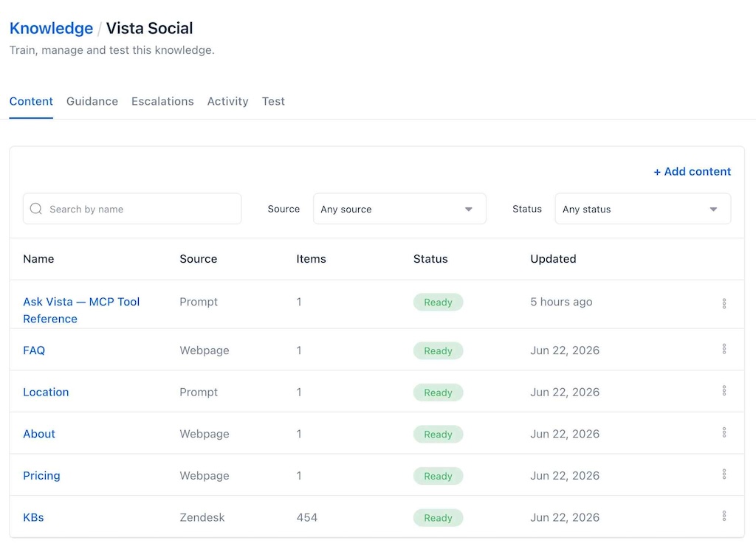Open the FAQ content item
The image size is (756, 546).
click(34, 350)
